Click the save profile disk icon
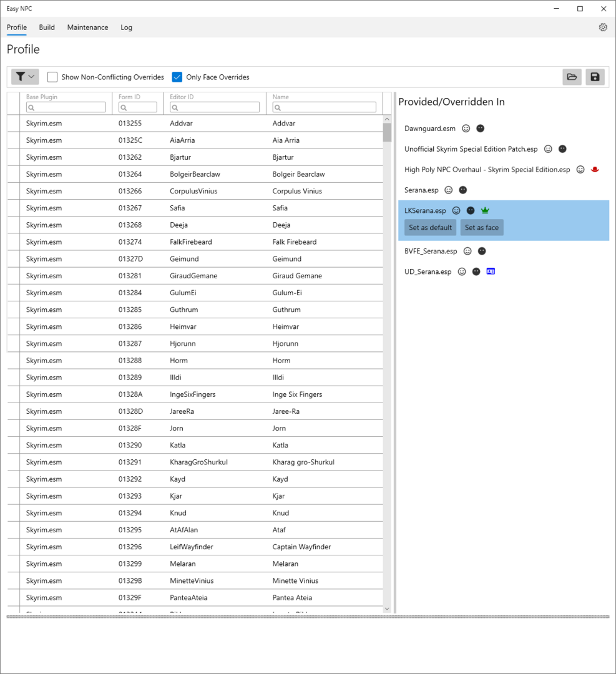The height and width of the screenshot is (674, 616). click(595, 77)
